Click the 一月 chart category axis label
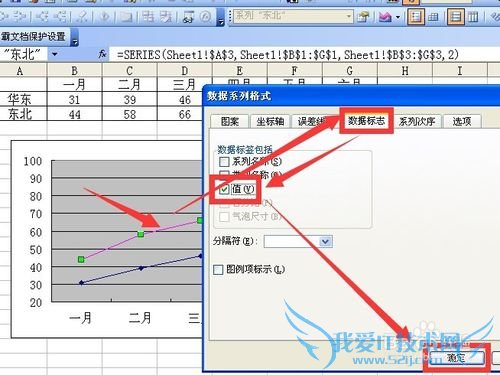 pyautogui.click(x=80, y=318)
